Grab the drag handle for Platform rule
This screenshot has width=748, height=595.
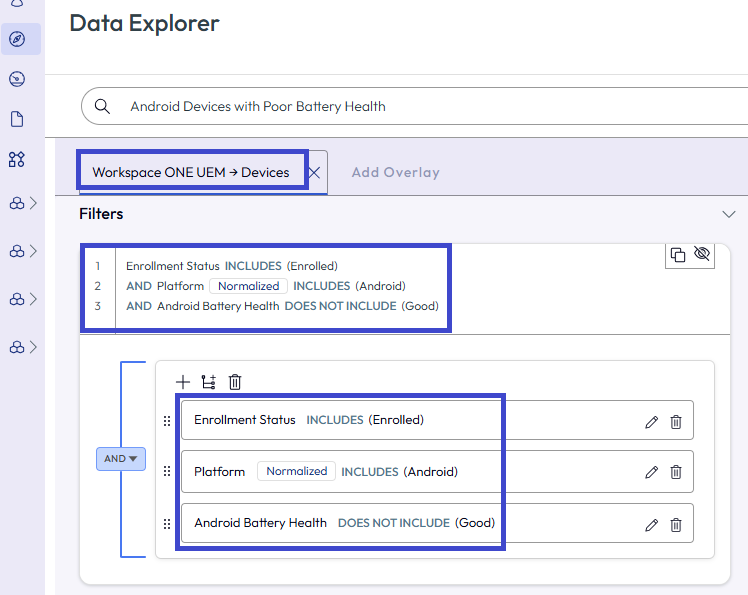pos(167,471)
